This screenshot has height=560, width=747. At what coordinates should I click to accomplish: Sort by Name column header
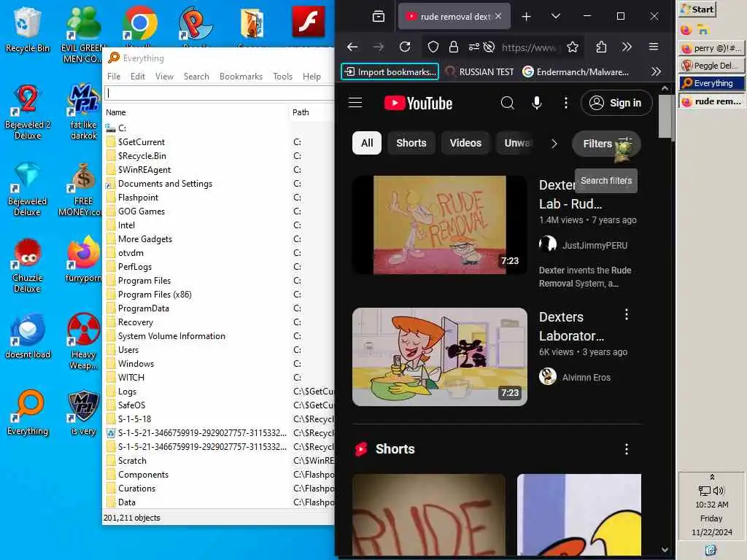(x=196, y=112)
